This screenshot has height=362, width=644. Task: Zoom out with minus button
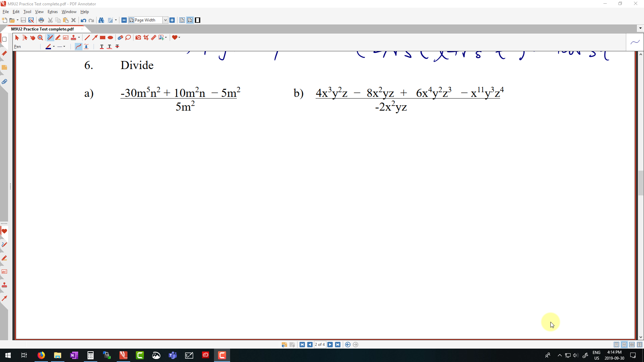click(x=124, y=20)
